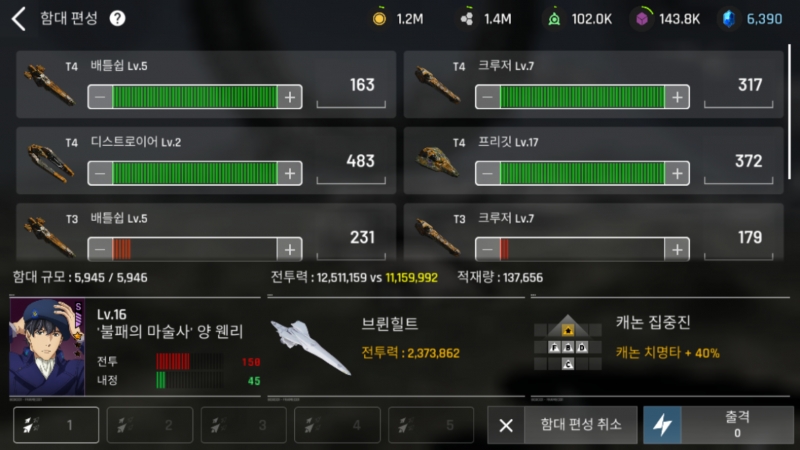Cancel via 함대 편성 취소 button
This screenshot has width=800, height=450.
point(562,425)
